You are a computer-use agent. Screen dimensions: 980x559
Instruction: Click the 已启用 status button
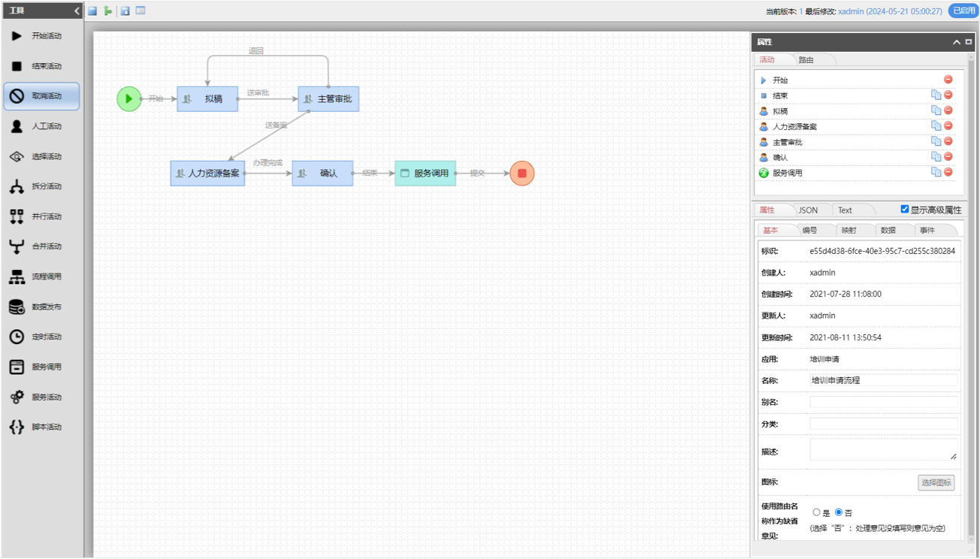[x=963, y=11]
